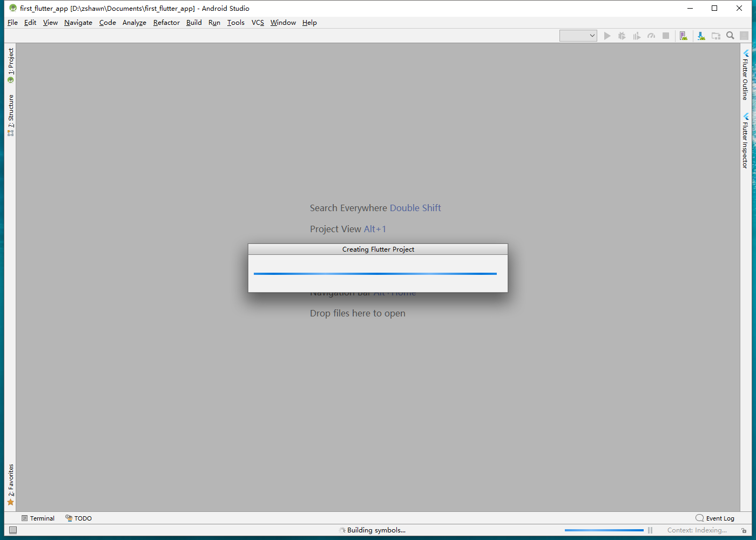This screenshot has width=756, height=540.
Task: Open the File menu
Action: 12,23
